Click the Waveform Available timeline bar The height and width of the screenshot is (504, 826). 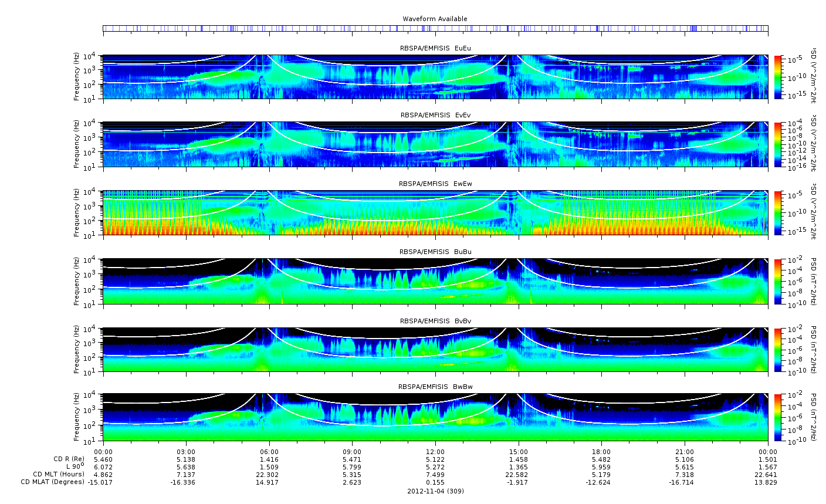pos(435,28)
